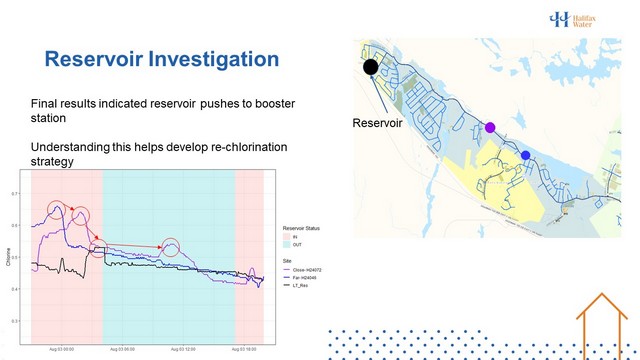Select the Far-H24046 legend entry
640x360 pixels.
300,278
